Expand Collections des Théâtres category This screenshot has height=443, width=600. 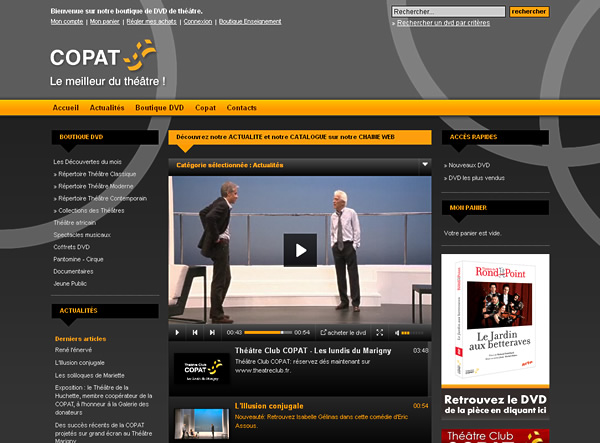[x=89, y=211]
